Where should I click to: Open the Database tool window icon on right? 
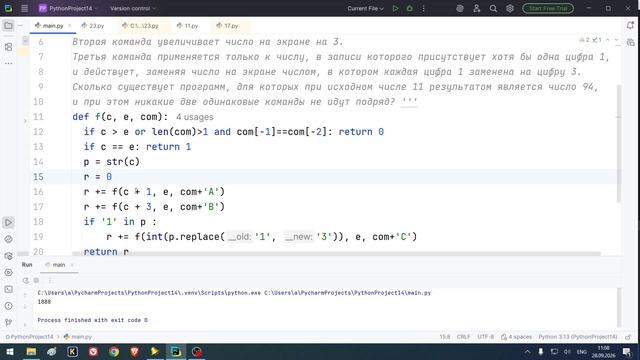630,42
